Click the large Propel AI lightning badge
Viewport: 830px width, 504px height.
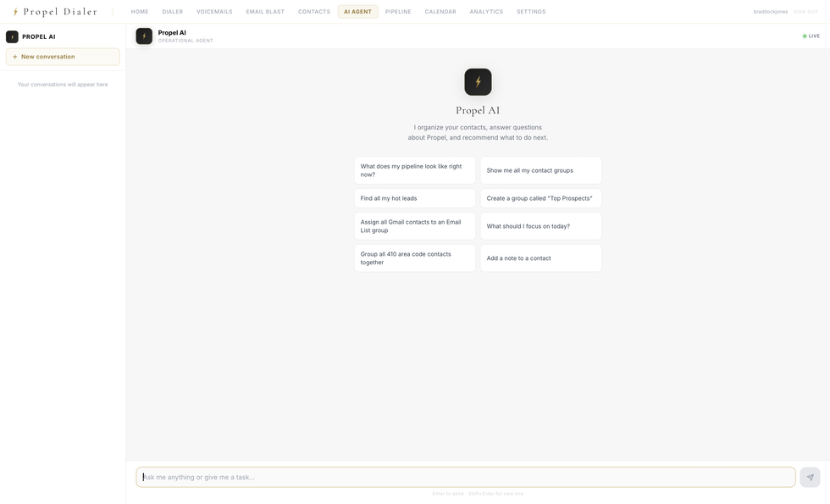tap(478, 82)
